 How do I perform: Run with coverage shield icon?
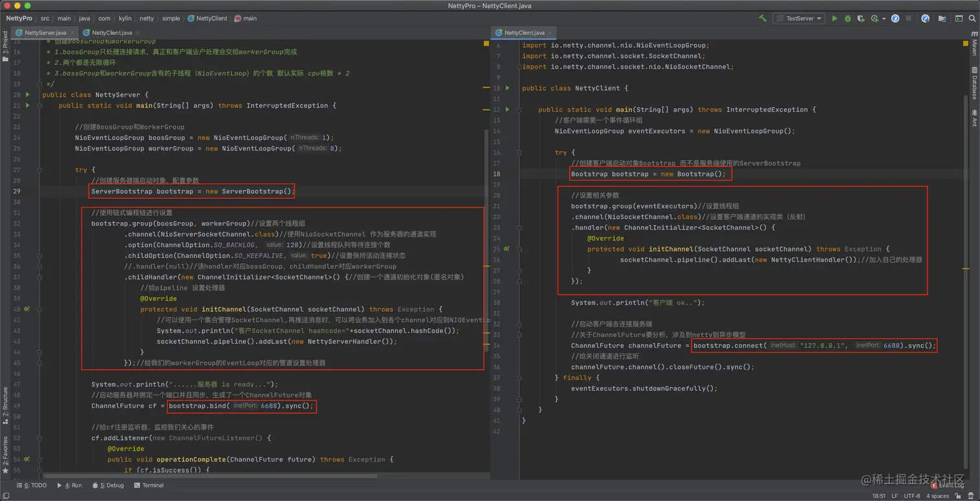(x=861, y=19)
